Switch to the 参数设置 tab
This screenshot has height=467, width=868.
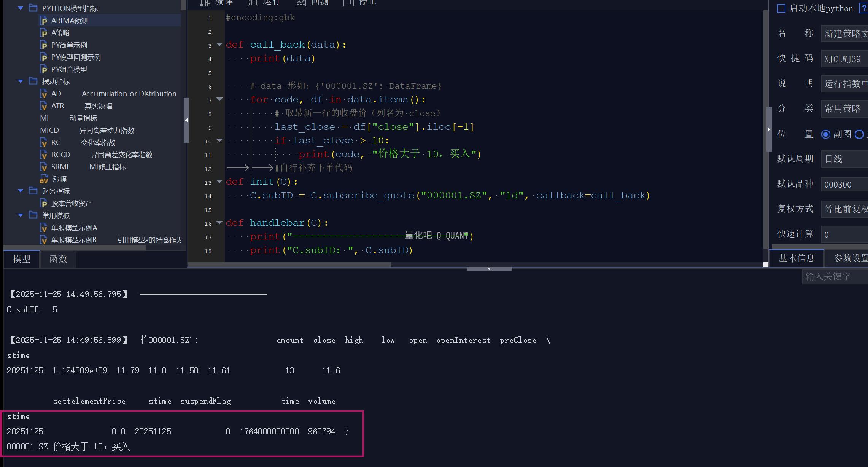tap(850, 258)
